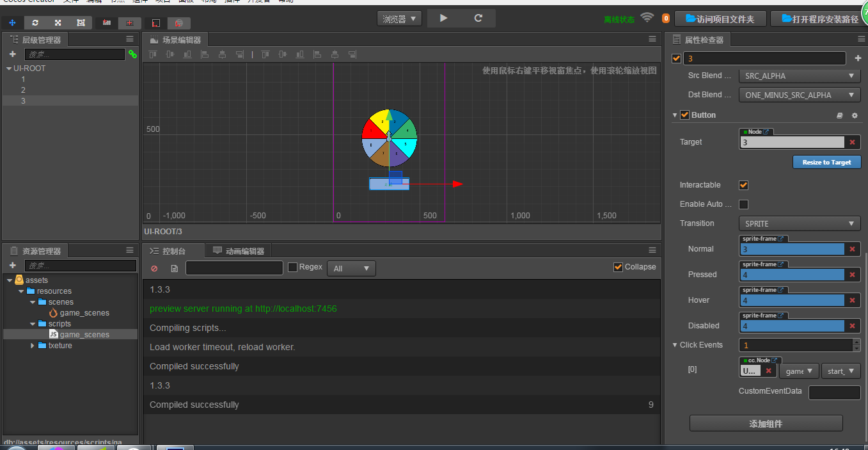The height and width of the screenshot is (450, 868).
Task: Click the add component button
Action: pyautogui.click(x=766, y=423)
